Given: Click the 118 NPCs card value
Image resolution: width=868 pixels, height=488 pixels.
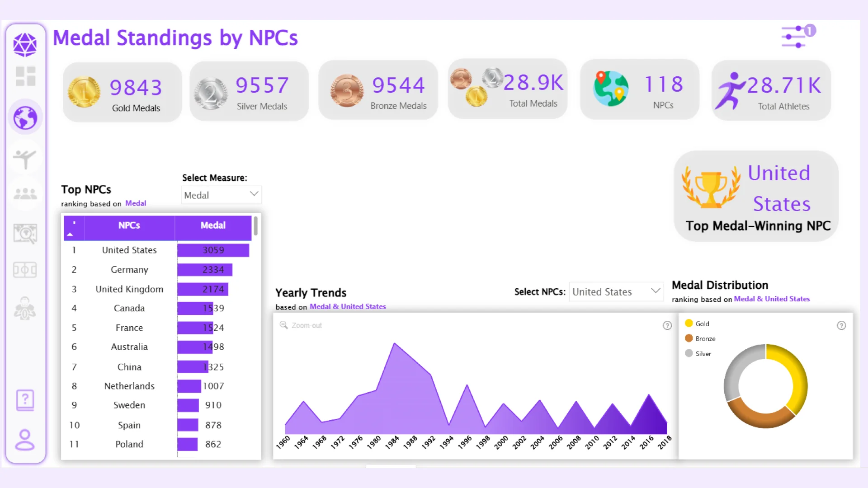Looking at the screenshot, I should 663,84.
